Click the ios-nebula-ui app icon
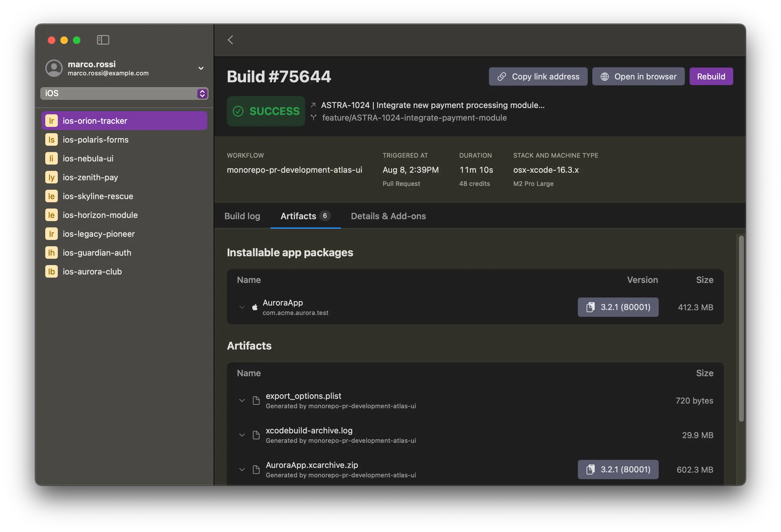Image resolution: width=781 pixels, height=532 pixels. point(52,158)
